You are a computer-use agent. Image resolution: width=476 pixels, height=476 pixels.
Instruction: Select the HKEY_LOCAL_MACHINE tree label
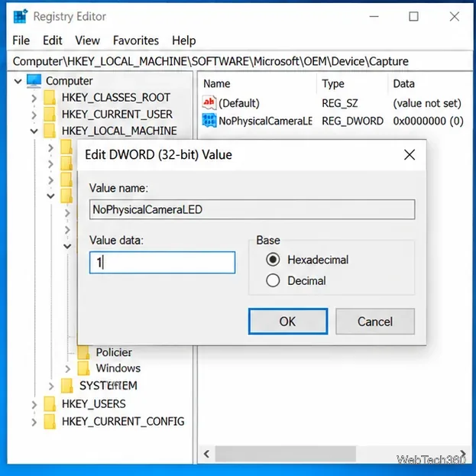click(119, 131)
